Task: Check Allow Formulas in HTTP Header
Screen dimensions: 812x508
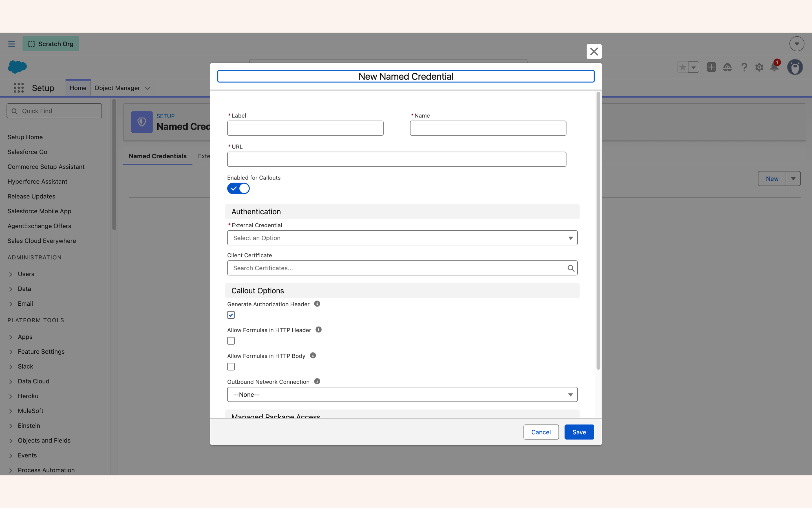Action: click(231, 341)
